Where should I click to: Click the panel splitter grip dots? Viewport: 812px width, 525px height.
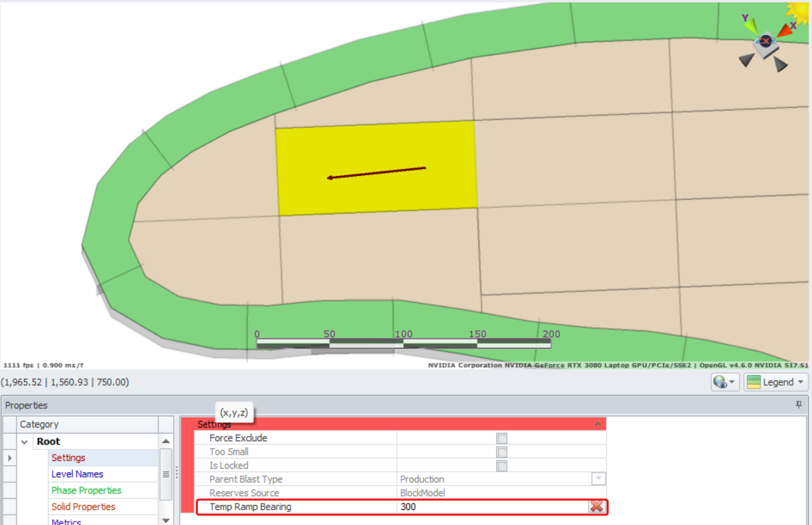177,472
